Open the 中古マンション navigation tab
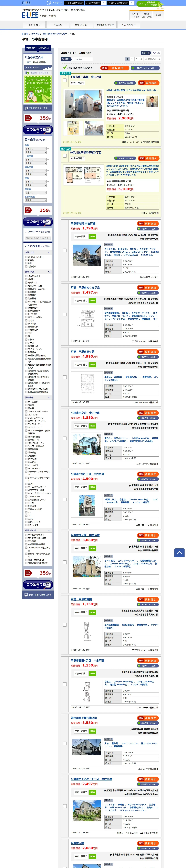The height and width of the screenshot is (868, 186). point(129,25)
